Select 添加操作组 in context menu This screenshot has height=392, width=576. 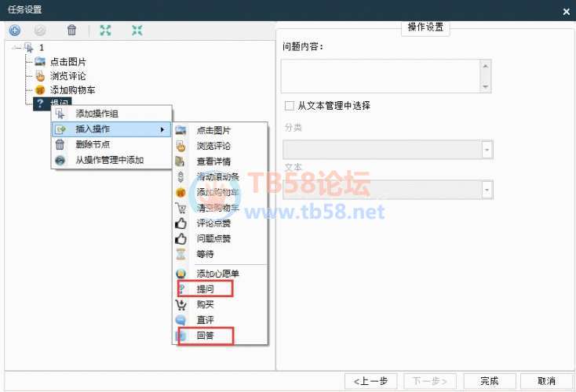[x=97, y=114]
